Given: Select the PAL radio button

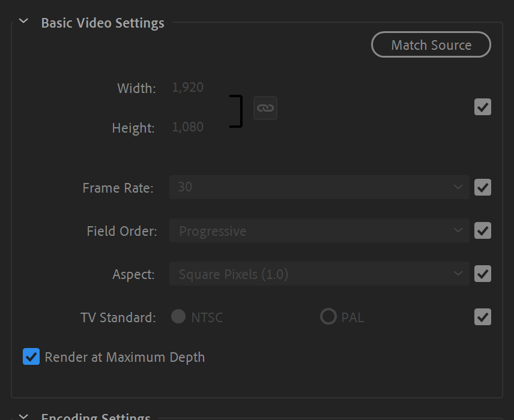Looking at the screenshot, I should pos(328,317).
